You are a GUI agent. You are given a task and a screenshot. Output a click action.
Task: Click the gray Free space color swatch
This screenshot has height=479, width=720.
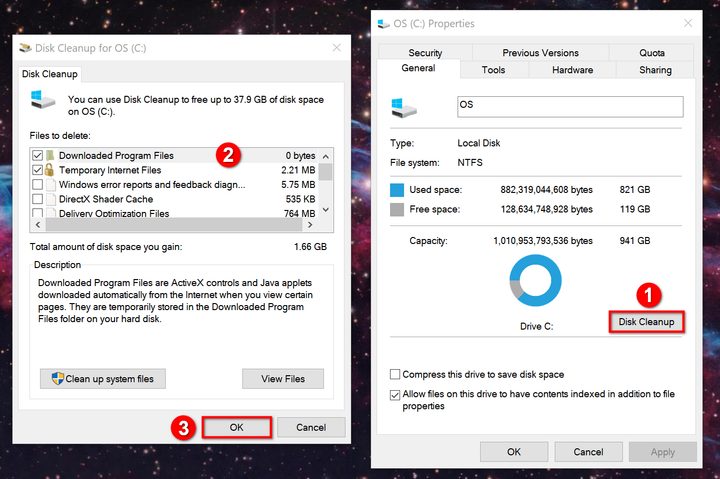tap(397, 209)
